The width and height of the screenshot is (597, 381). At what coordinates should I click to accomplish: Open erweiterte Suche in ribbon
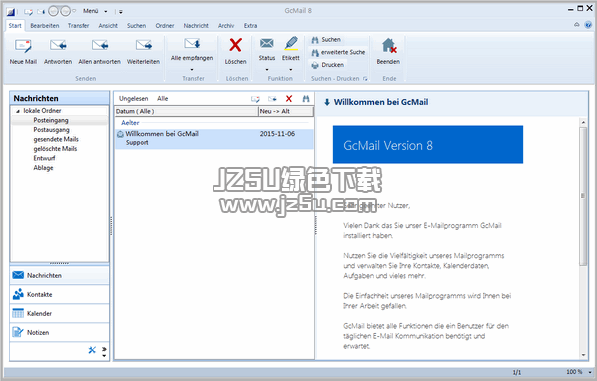(x=338, y=52)
